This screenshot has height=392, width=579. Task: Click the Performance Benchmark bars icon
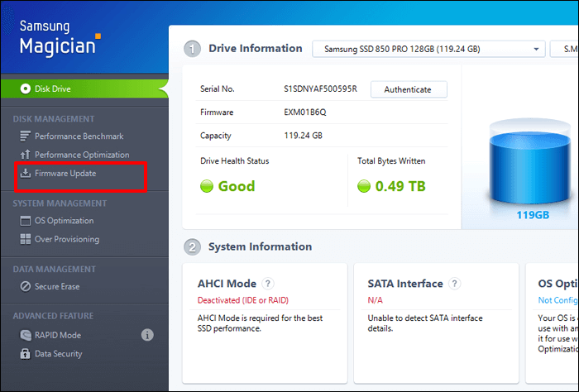coord(25,136)
